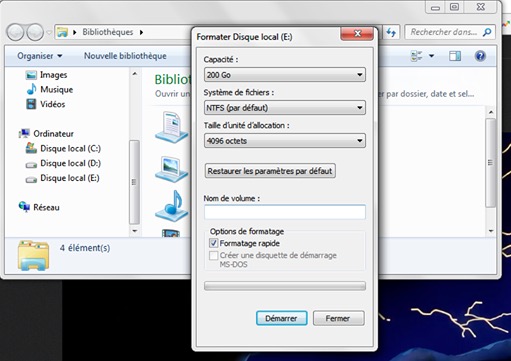Select Images in the navigation pane
This screenshot has height=361, width=511.
point(53,75)
